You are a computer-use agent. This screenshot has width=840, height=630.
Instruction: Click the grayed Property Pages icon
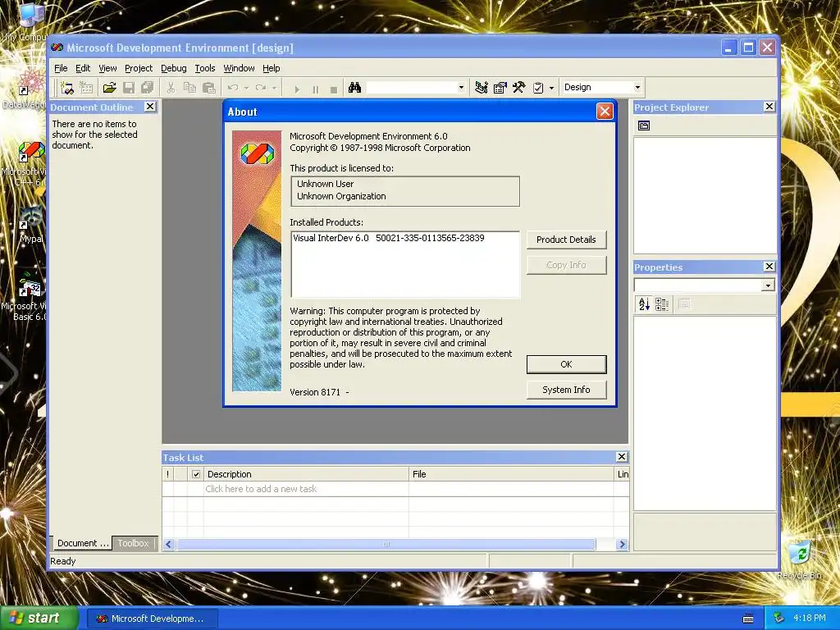click(x=684, y=304)
